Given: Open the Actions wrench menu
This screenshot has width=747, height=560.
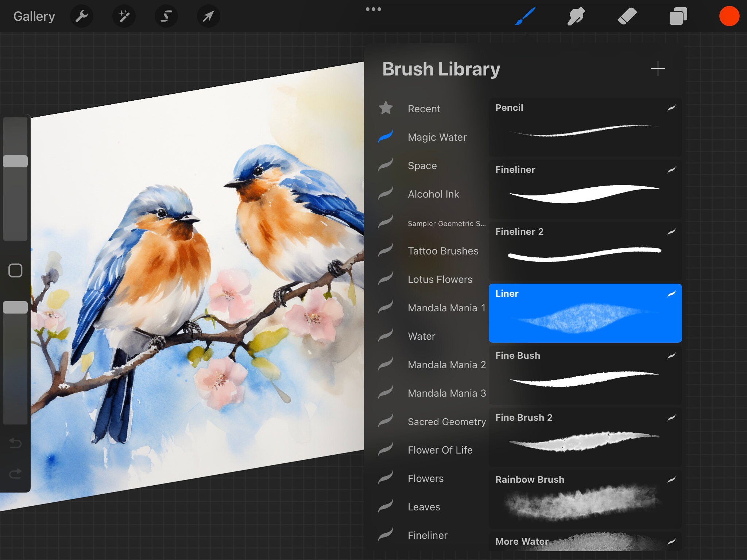Looking at the screenshot, I should coord(81,16).
